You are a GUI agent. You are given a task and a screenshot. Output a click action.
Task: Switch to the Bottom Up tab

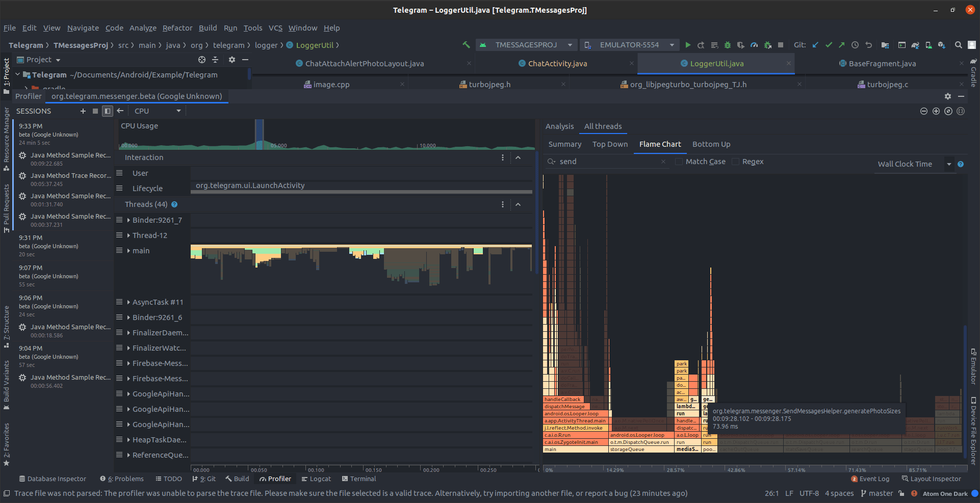(x=711, y=144)
